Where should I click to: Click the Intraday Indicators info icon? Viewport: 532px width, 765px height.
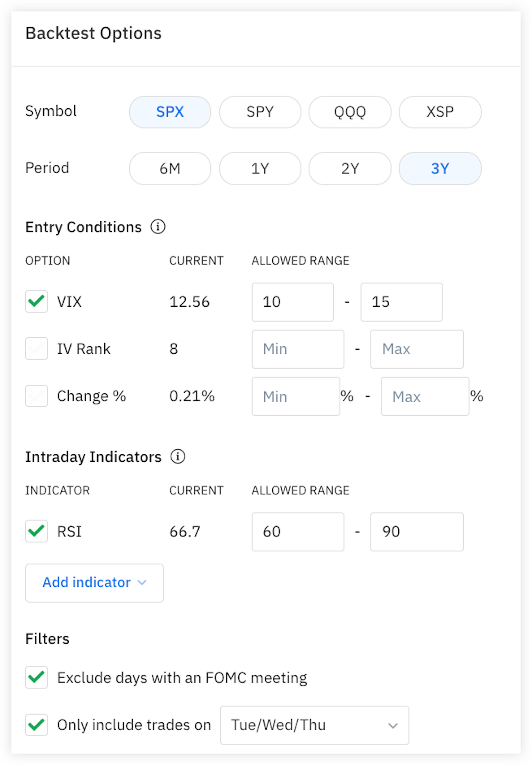coord(178,456)
